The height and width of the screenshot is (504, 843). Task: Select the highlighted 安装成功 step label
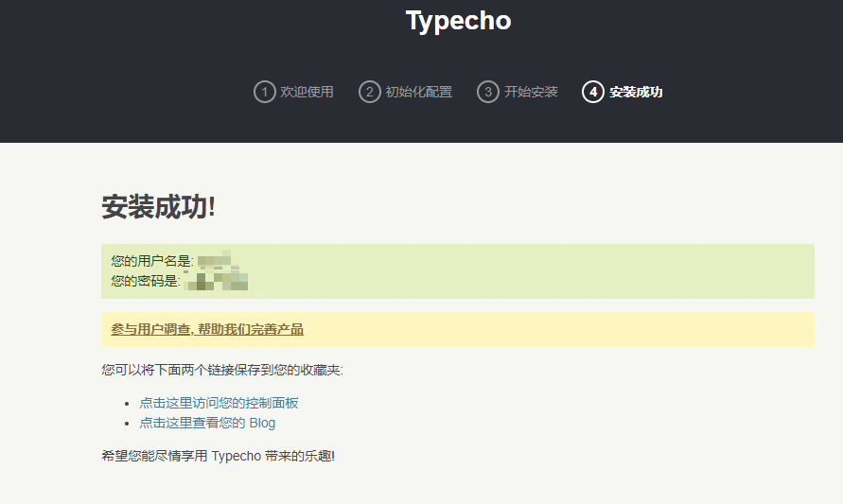point(636,92)
